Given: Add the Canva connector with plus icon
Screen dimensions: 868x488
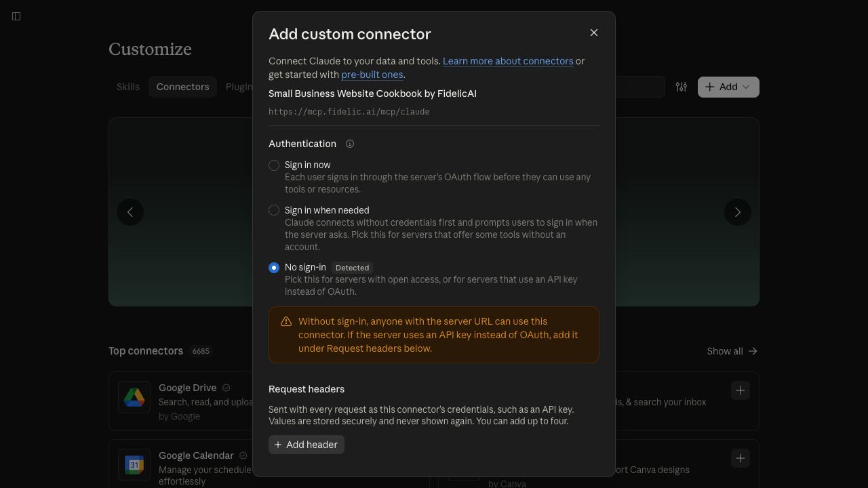Looking at the screenshot, I should tap(741, 458).
